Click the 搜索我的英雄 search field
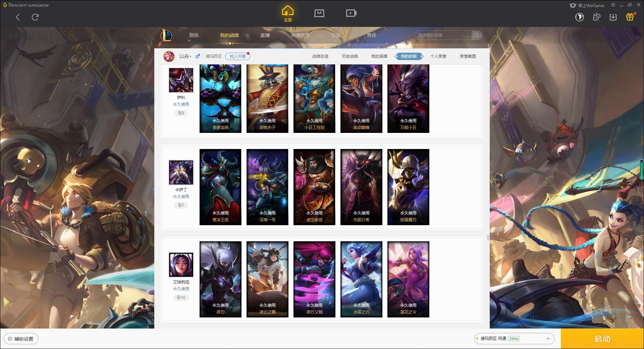Image resolution: width=644 pixels, height=349 pixels. [443, 35]
